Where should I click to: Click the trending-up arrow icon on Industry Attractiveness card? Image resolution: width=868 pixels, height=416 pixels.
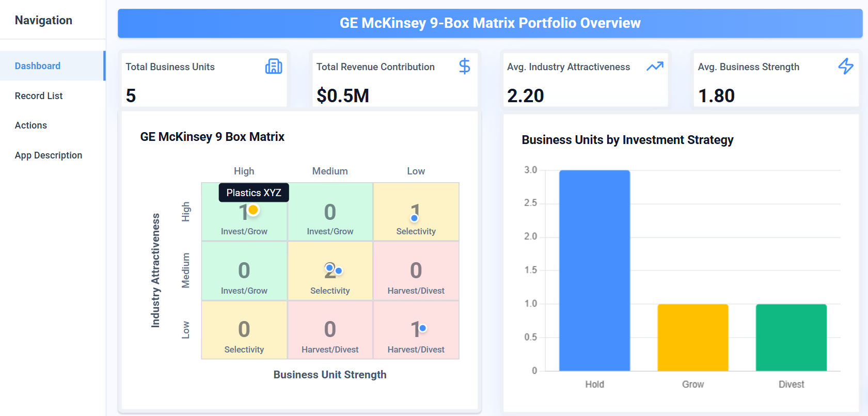click(x=655, y=66)
